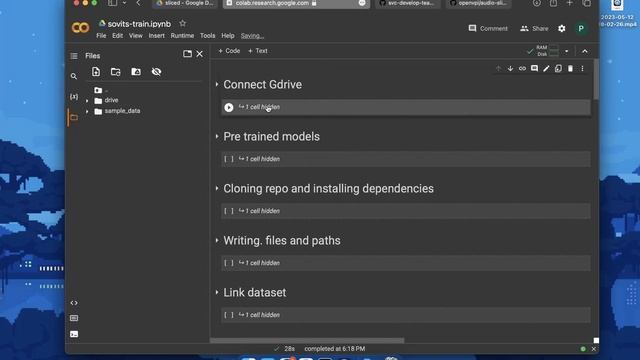Toggle showing hidden files
This screenshot has width=640, height=360.
[156, 72]
